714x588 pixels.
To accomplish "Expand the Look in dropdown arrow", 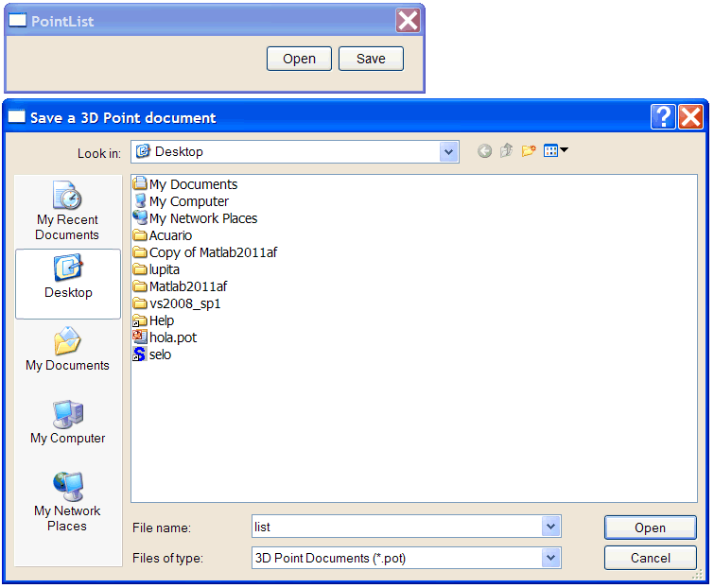I will (448, 151).
